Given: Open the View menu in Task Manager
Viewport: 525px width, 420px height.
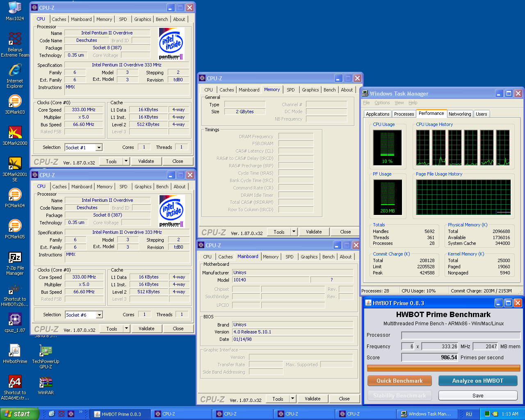Looking at the screenshot, I should coord(399,103).
